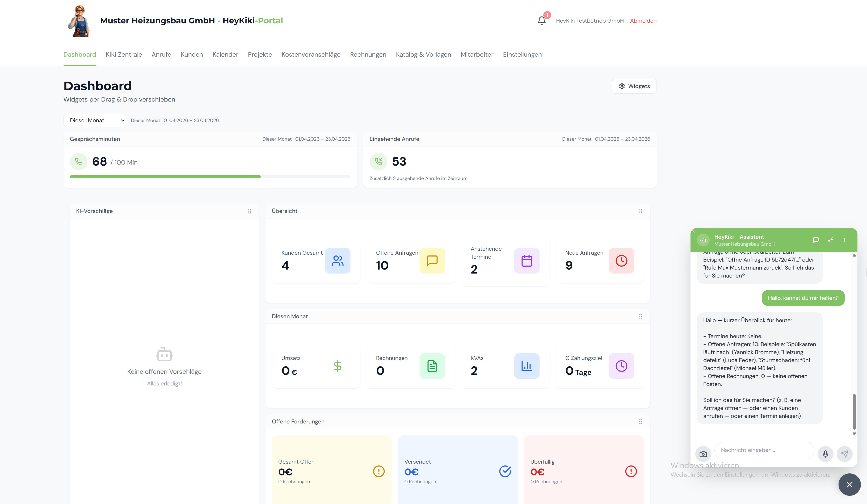Image resolution: width=867 pixels, height=504 pixels.
Task: Minimize the HeyKiki assistant panel
Action: [830, 240]
